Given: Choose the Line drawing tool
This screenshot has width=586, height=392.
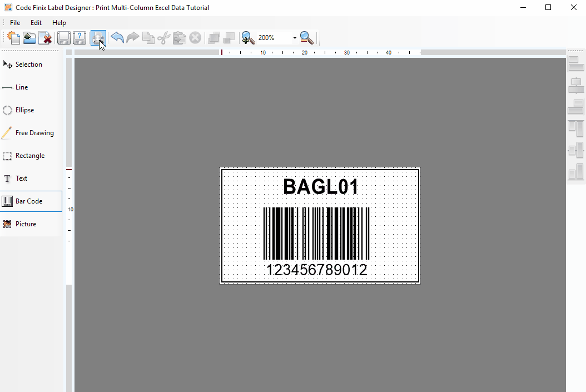Looking at the screenshot, I should pyautogui.click(x=31, y=87).
